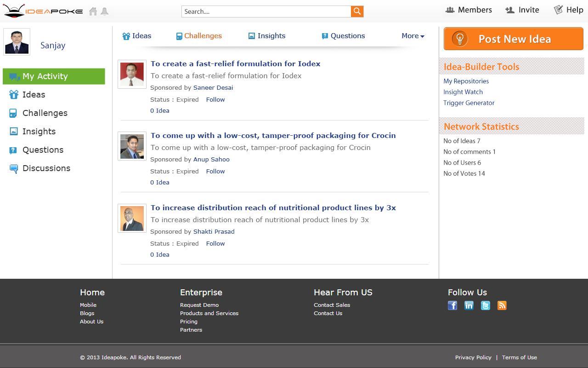Open Trigger Generator tool
The height and width of the screenshot is (368, 588).
click(x=469, y=103)
